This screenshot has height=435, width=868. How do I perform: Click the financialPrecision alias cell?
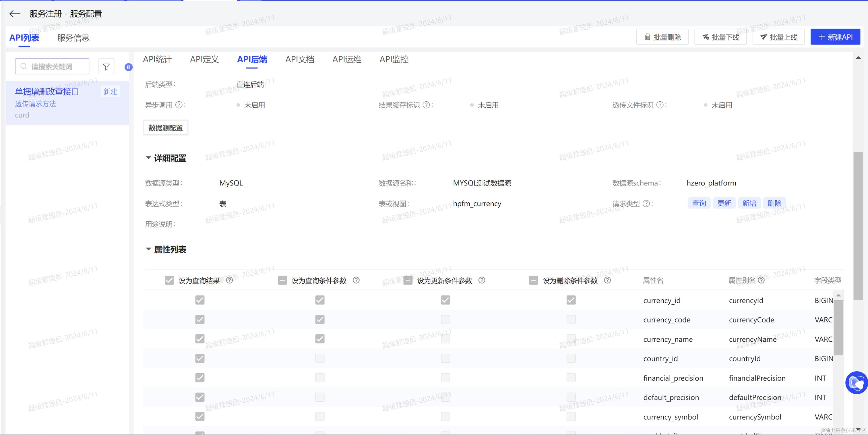tap(757, 378)
